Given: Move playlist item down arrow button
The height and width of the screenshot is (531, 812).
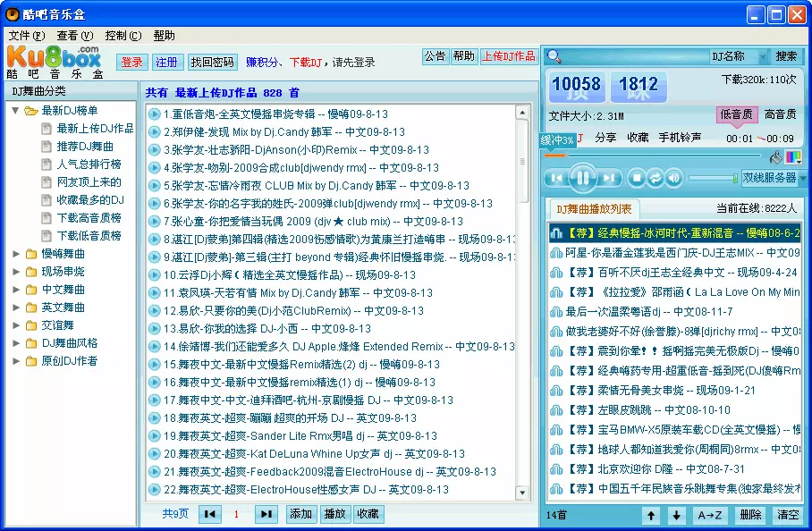Looking at the screenshot, I should point(676,515).
